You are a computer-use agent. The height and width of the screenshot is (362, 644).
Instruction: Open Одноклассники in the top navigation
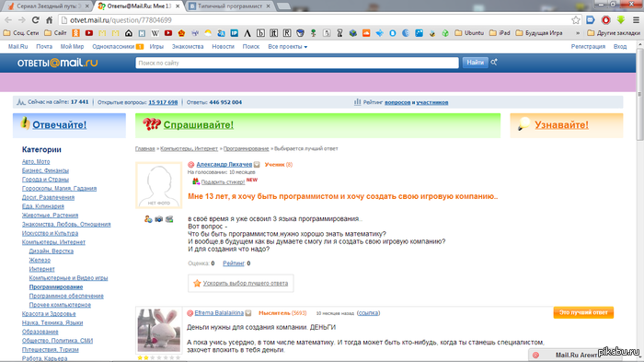click(x=113, y=47)
